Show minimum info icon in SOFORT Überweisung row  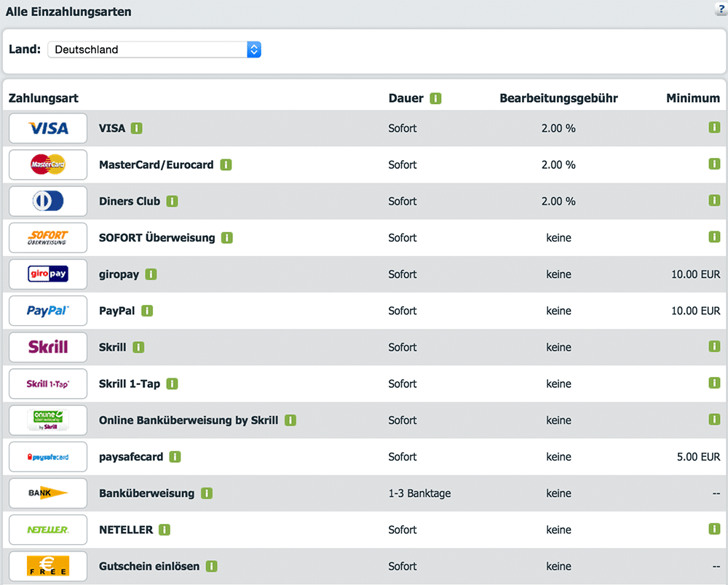point(714,236)
